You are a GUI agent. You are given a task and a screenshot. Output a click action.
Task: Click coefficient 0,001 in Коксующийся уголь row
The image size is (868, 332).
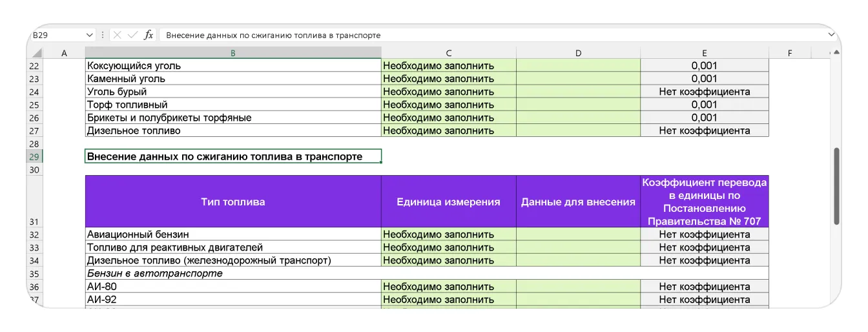click(705, 66)
